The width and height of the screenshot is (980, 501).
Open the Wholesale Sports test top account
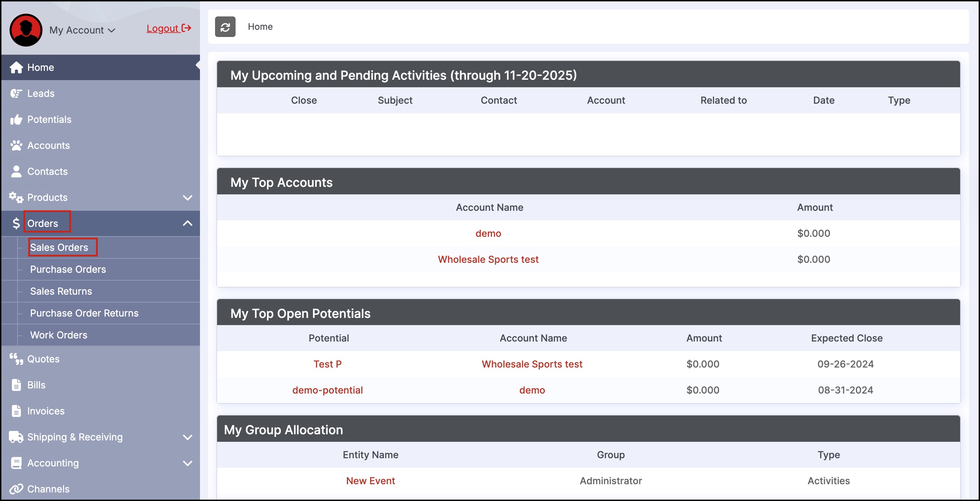(x=488, y=259)
